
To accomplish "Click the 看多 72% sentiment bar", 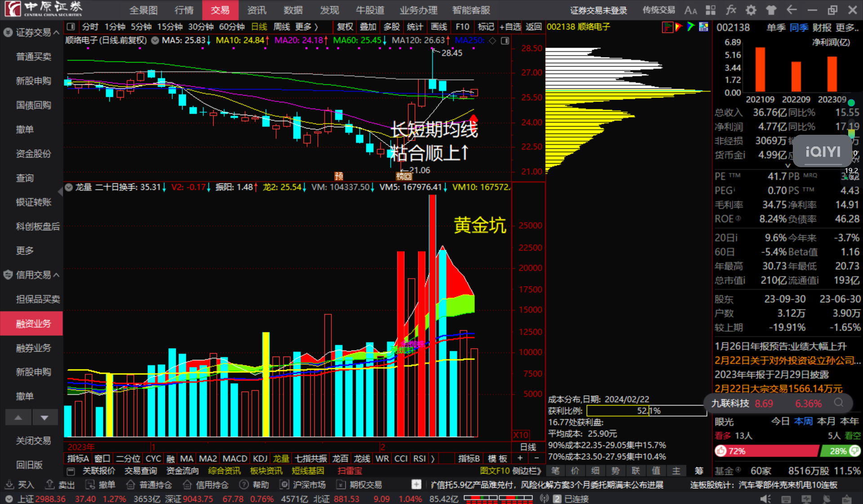I will tap(766, 451).
